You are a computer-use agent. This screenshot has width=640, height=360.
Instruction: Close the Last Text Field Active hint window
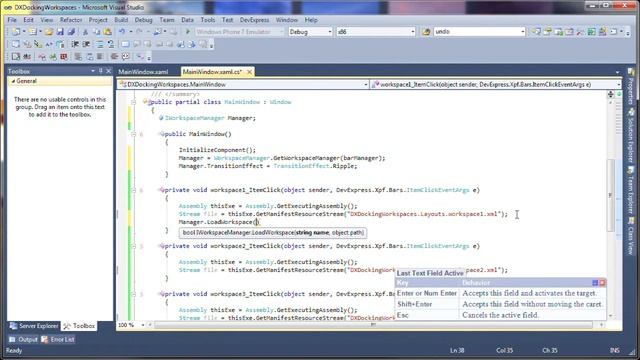pos(602,283)
